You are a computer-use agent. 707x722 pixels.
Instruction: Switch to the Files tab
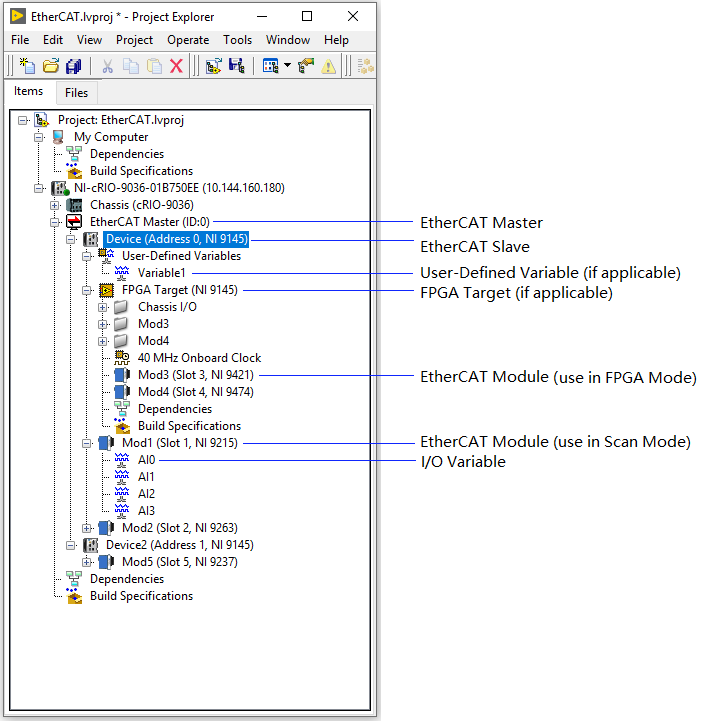[x=76, y=93]
